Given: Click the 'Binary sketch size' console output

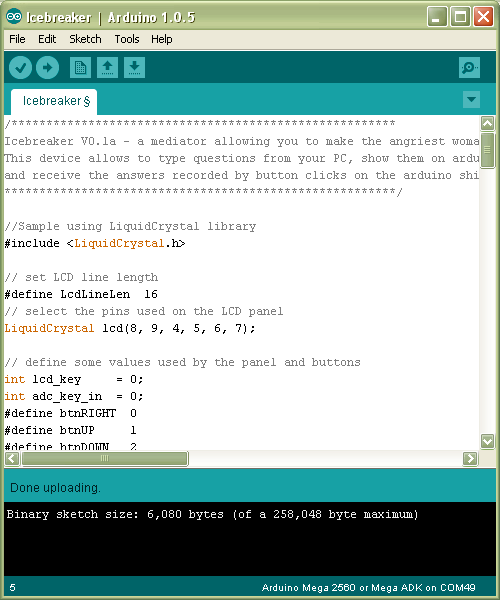Looking at the screenshot, I should click(x=212, y=514).
